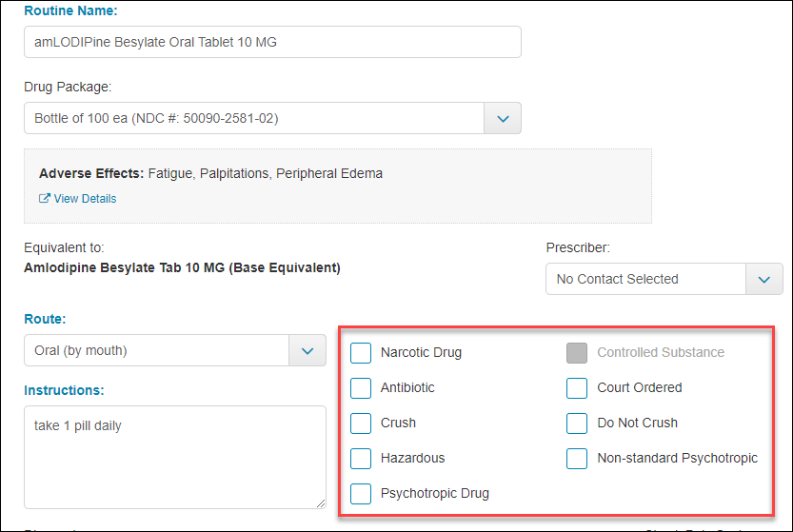Click the grayed Controlled Substance checkbox

[x=577, y=352]
